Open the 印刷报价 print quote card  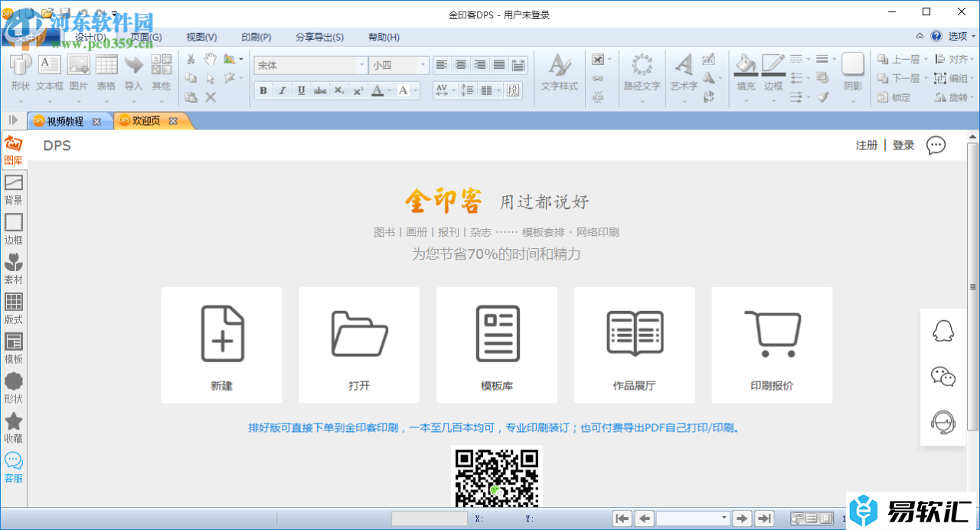point(772,345)
